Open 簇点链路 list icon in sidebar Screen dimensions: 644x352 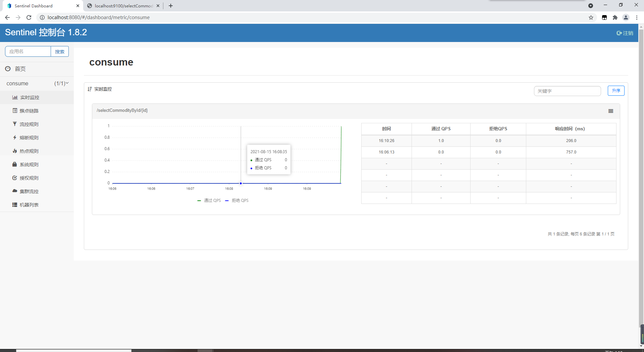(15, 111)
